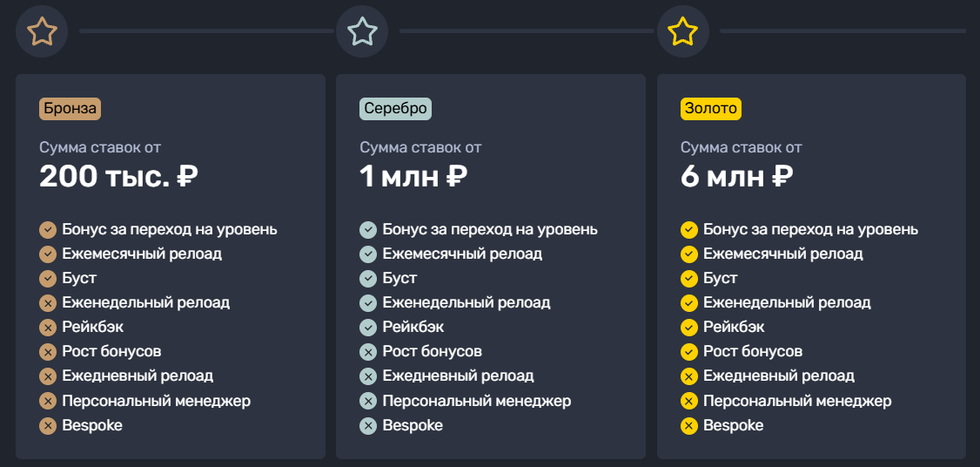Click bronze cross icon beside Рейкбэк

pyautogui.click(x=48, y=328)
